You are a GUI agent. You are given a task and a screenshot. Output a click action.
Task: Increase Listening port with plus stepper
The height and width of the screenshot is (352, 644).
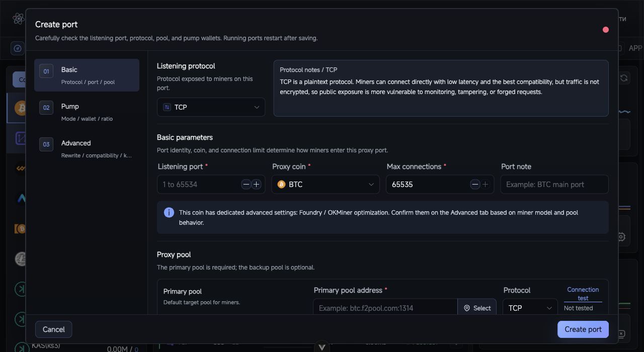[x=256, y=185]
